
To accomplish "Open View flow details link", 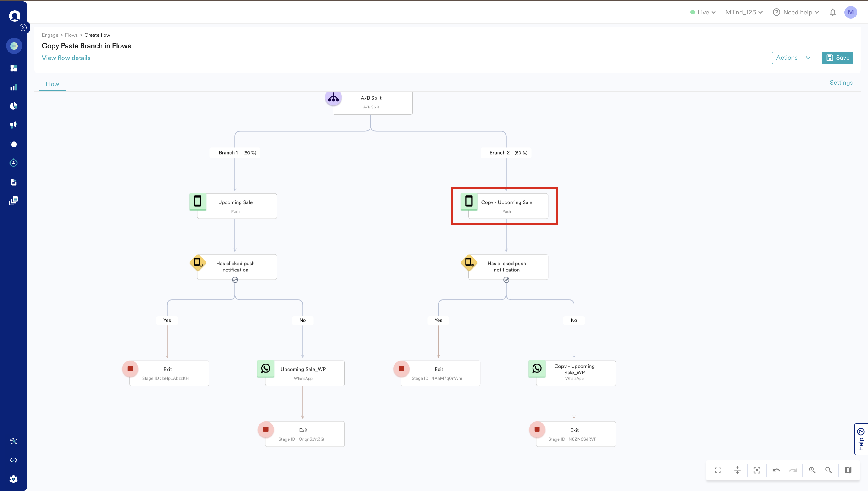I will [x=66, y=58].
